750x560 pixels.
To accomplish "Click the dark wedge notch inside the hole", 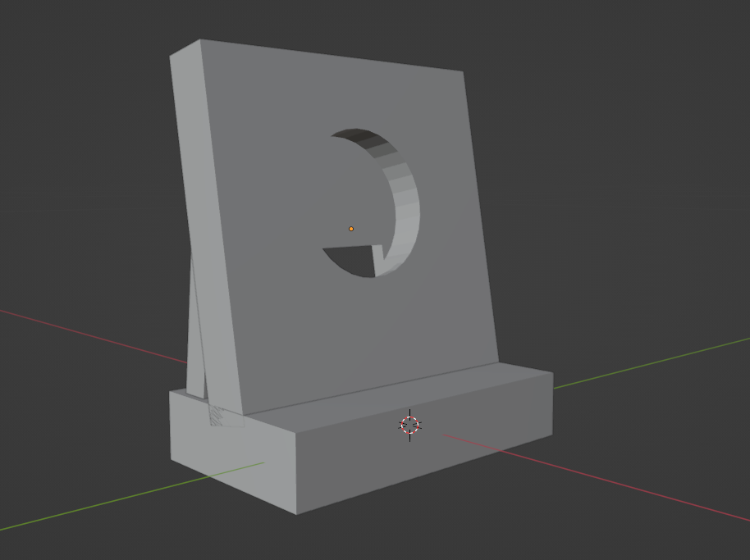I will 354,261.
